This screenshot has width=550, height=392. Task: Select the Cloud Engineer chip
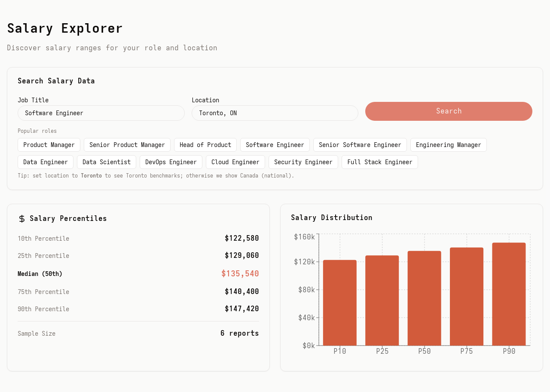[x=235, y=162]
